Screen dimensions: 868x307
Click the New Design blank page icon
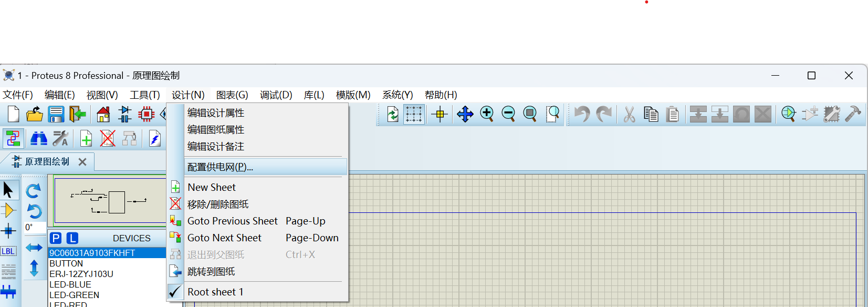click(13, 114)
